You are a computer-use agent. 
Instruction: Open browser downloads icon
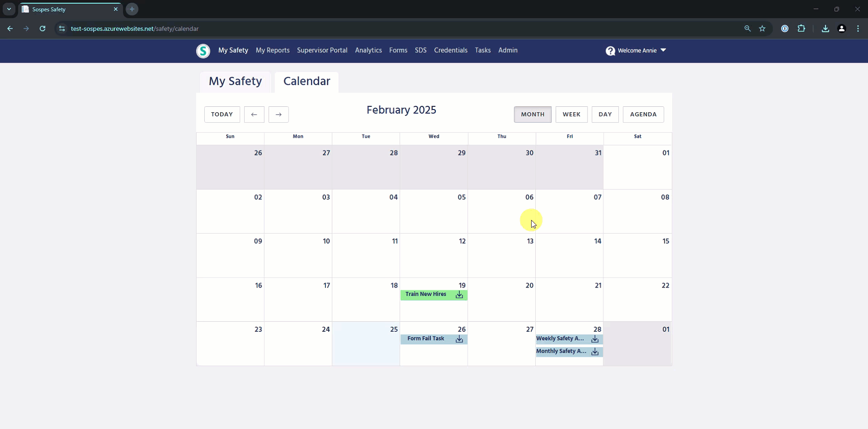click(x=825, y=29)
